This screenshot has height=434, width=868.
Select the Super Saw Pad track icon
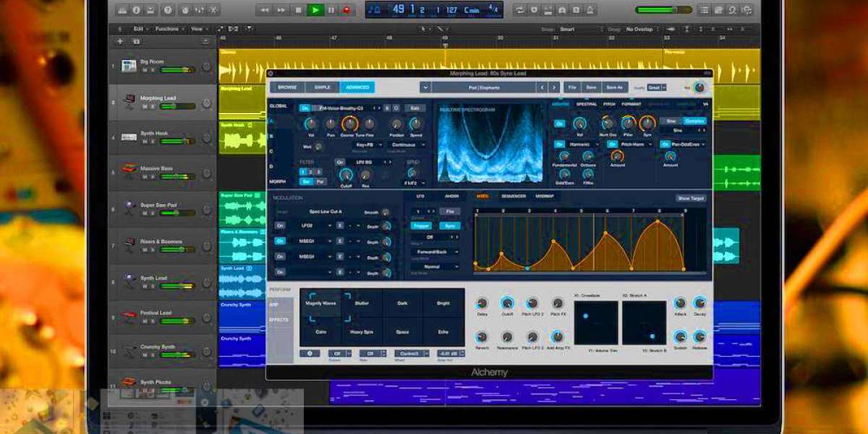[x=129, y=208]
